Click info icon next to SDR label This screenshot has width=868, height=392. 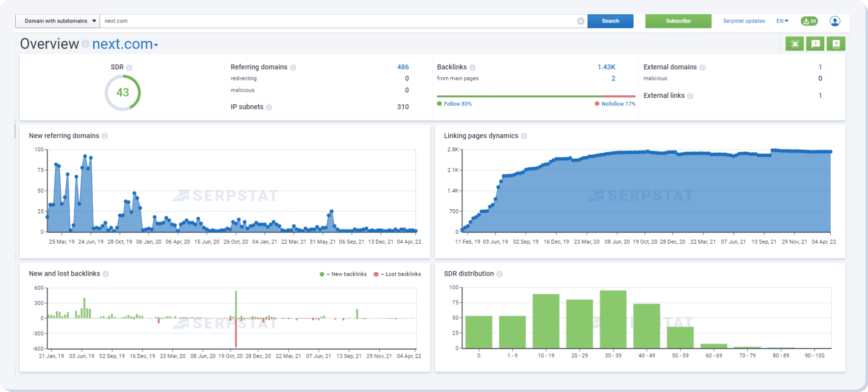[129, 67]
